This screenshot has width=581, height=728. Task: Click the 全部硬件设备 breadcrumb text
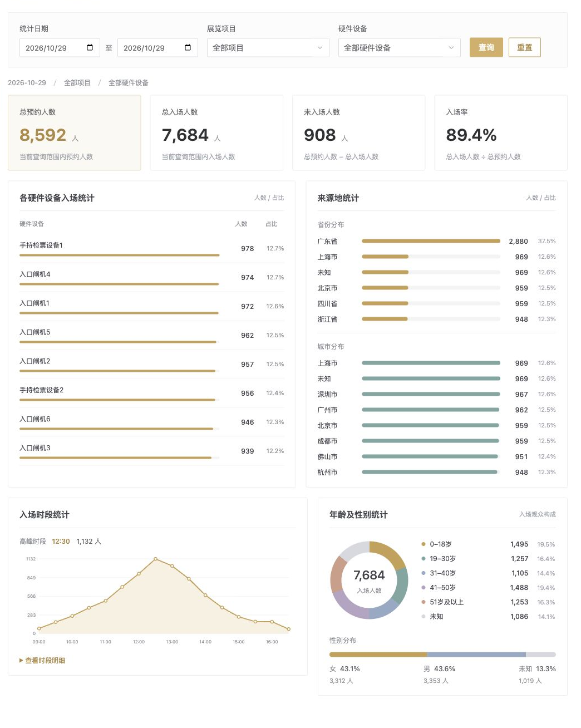(129, 83)
